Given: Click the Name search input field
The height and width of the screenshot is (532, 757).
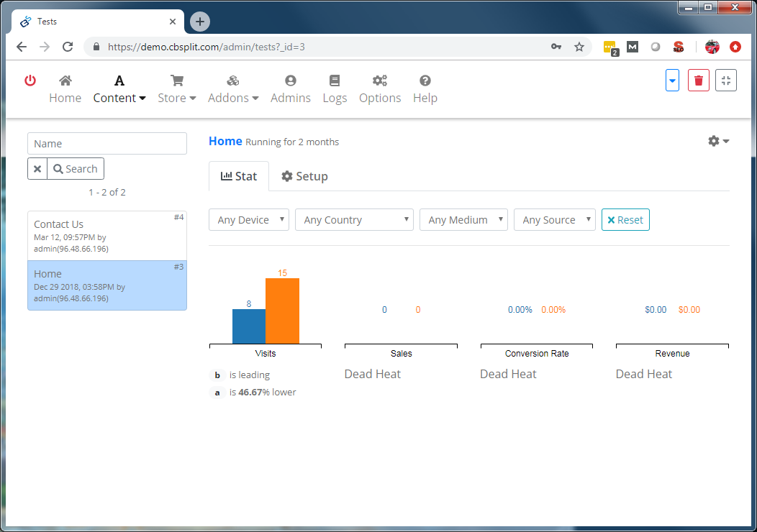Looking at the screenshot, I should (x=107, y=144).
